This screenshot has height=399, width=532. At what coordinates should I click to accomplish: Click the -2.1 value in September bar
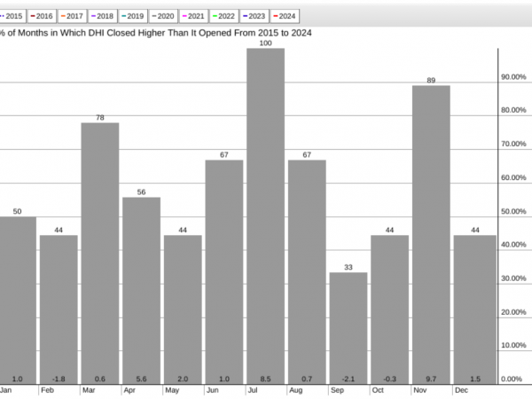[x=348, y=379]
